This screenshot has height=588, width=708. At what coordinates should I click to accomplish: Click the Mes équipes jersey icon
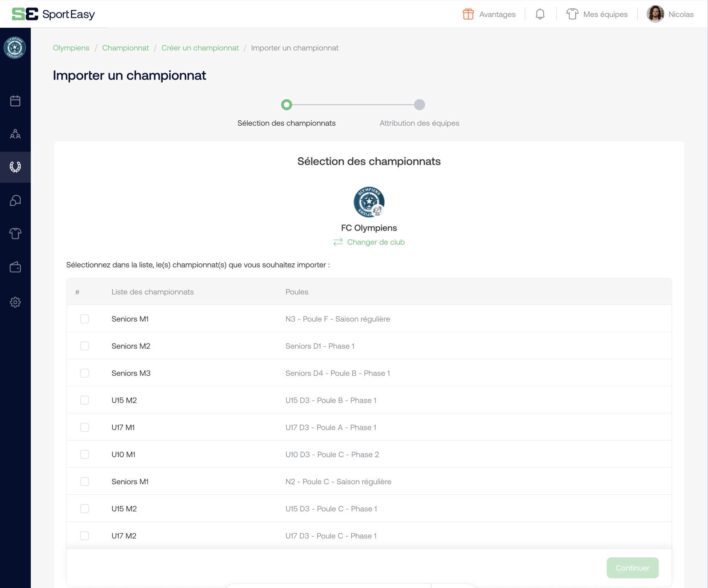pyautogui.click(x=572, y=14)
